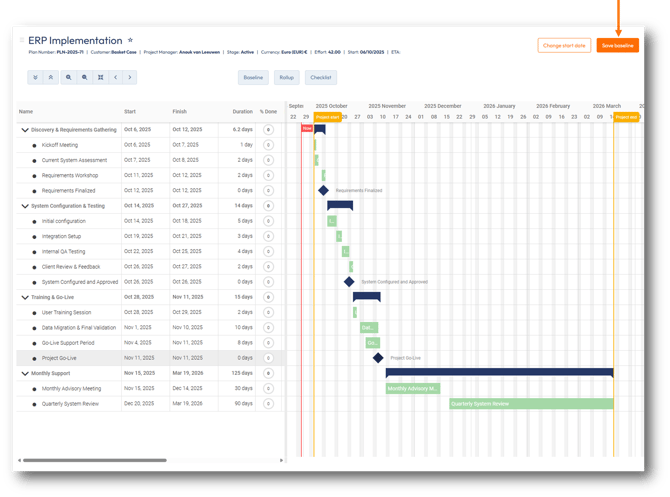Collapse all tasks with double-chevron up icon

[x=51, y=77]
